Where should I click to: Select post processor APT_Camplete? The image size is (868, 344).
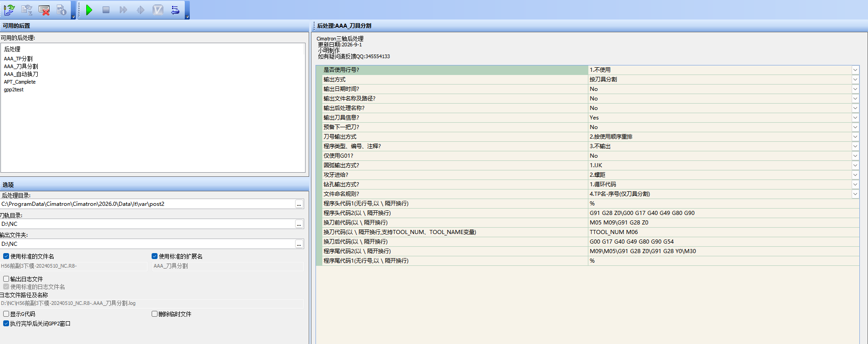(20, 82)
